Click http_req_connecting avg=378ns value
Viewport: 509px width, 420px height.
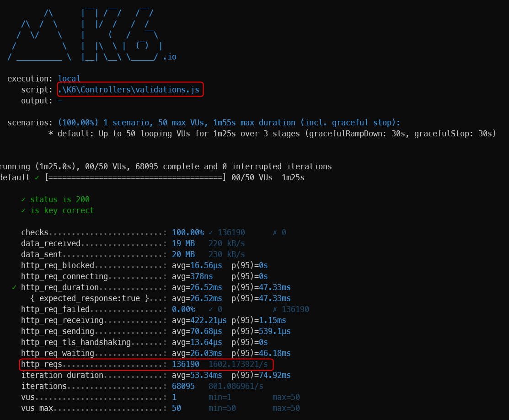click(x=193, y=276)
